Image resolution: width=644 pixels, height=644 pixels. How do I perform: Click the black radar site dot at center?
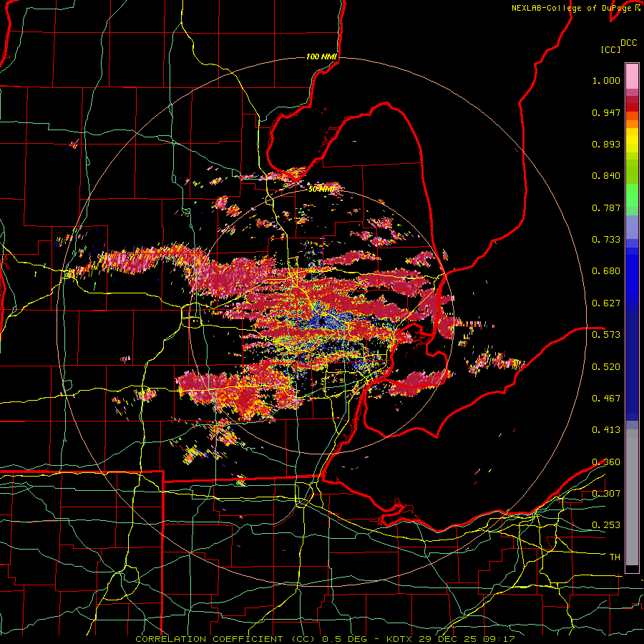click(x=322, y=321)
